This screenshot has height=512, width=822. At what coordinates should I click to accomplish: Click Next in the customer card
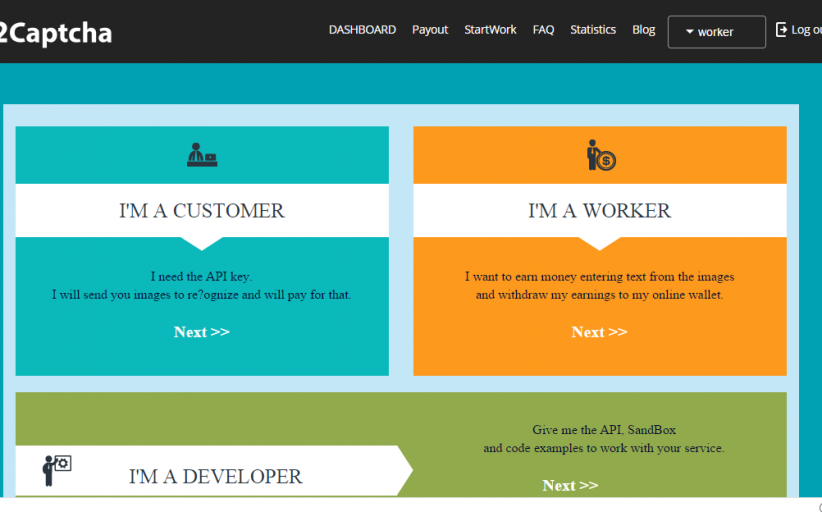coord(202,332)
